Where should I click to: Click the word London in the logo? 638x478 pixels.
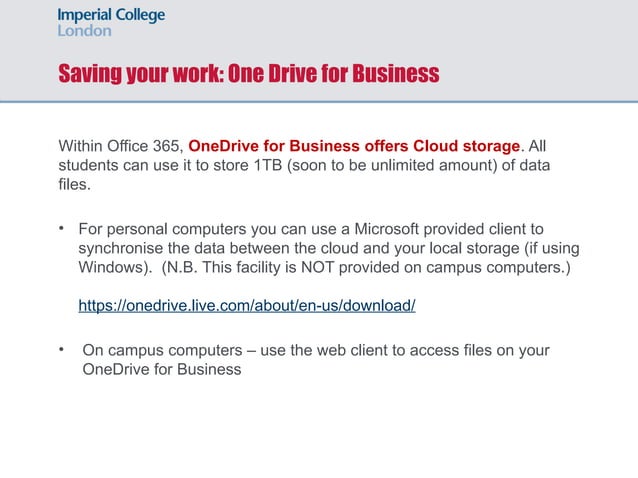point(85,31)
